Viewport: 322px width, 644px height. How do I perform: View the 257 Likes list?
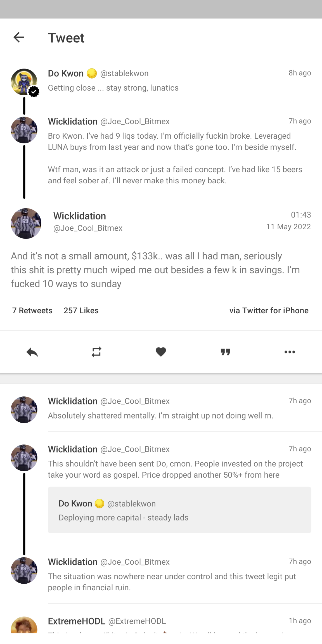point(81,311)
